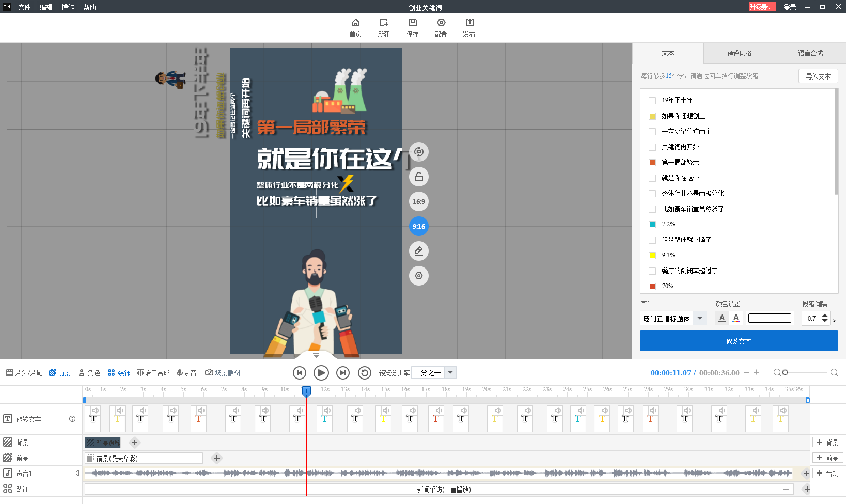Click the pencil edit round button
This screenshot has width=846, height=504.
tap(419, 251)
